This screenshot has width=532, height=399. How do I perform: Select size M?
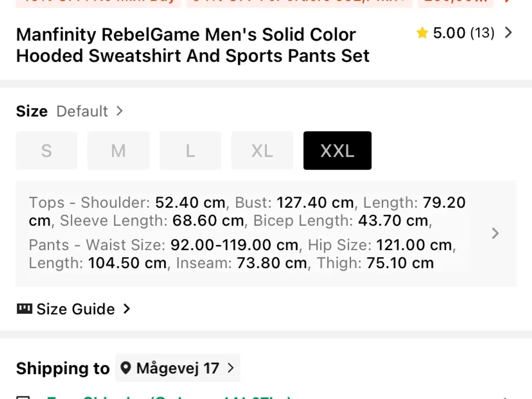click(118, 150)
